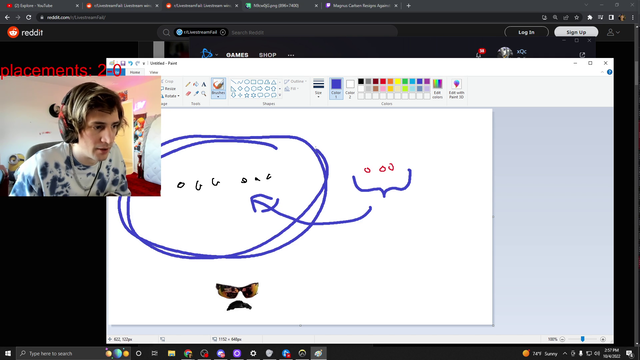This screenshot has width=640, height=360.
Task: Select the Fill with color bucket tool
Action: tap(196, 84)
